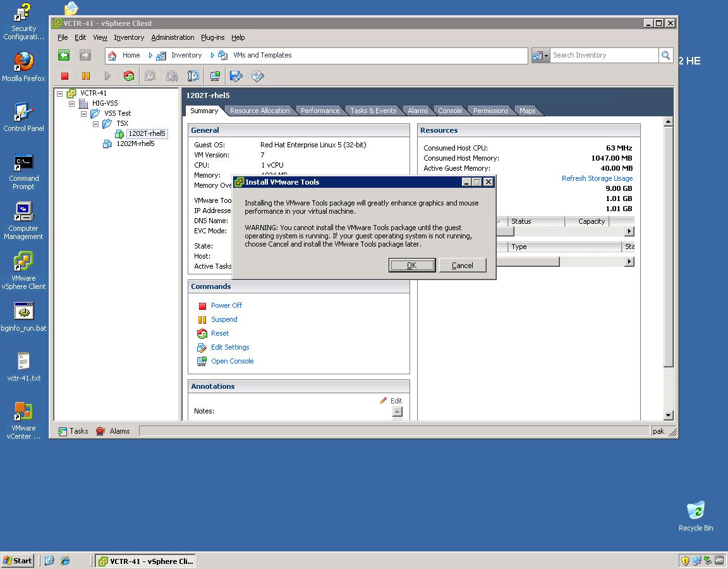
Task: Click in the Search Inventory field
Action: pos(604,55)
